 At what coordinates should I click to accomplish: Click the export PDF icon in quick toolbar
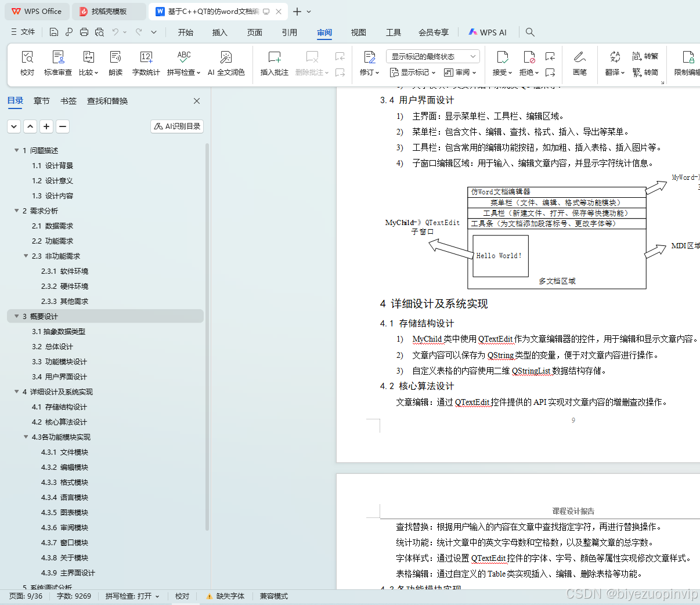pyautogui.click(x=69, y=32)
